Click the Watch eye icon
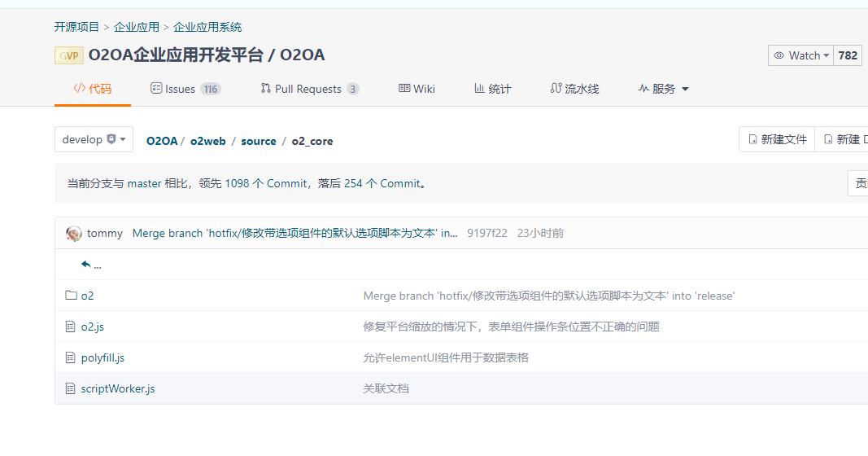The image size is (868, 456). [779, 55]
